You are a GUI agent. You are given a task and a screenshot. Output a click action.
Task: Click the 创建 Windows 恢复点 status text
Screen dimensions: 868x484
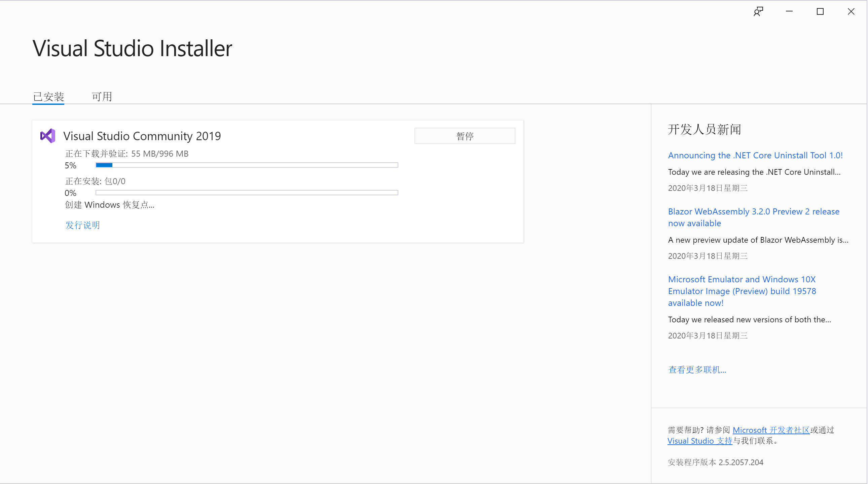click(x=110, y=205)
